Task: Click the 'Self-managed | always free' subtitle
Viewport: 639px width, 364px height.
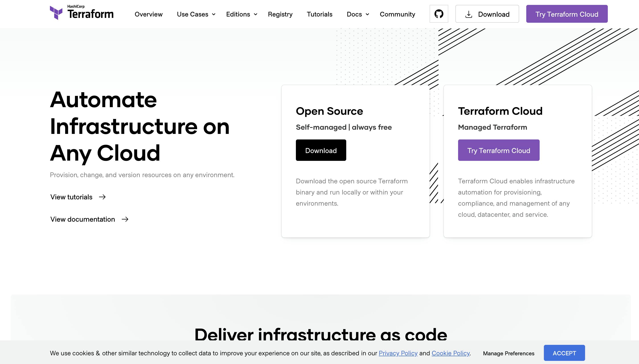Action: coord(344,127)
